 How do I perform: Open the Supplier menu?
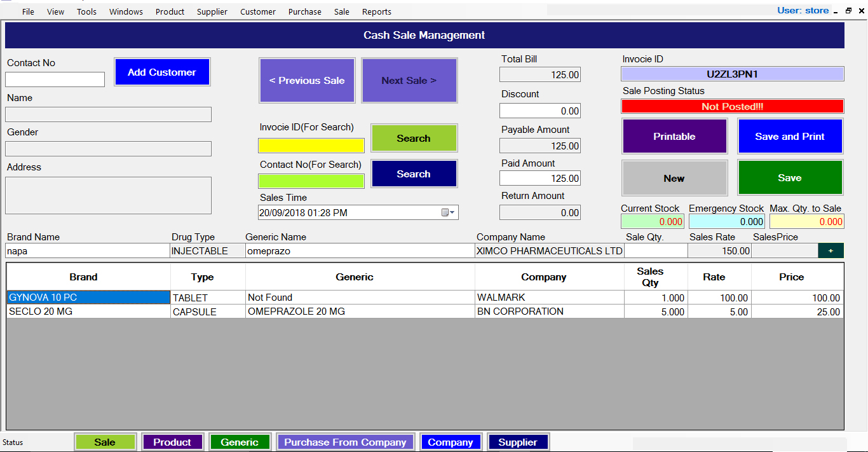[212, 11]
